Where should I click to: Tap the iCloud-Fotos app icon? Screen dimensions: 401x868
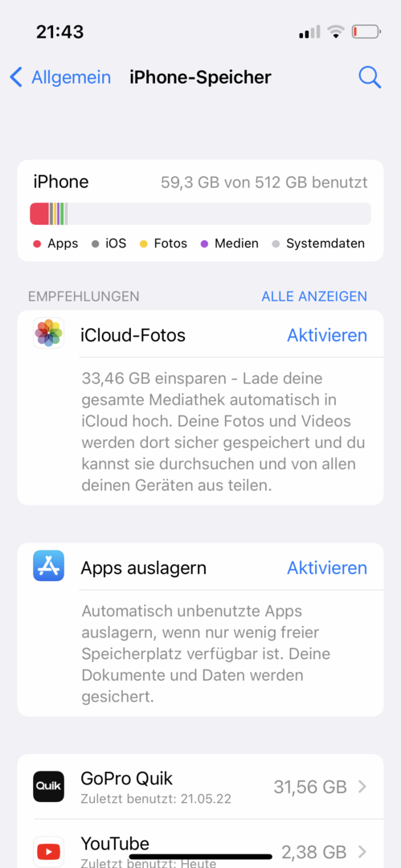(49, 334)
